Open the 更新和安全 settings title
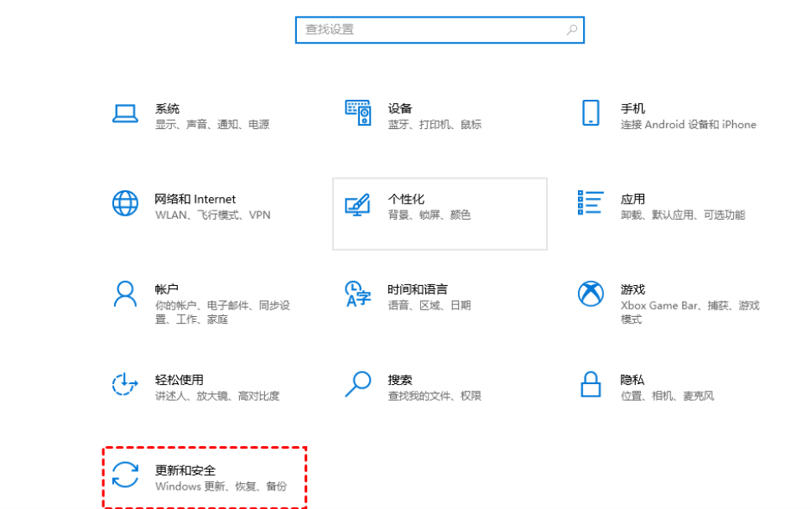 [185, 470]
